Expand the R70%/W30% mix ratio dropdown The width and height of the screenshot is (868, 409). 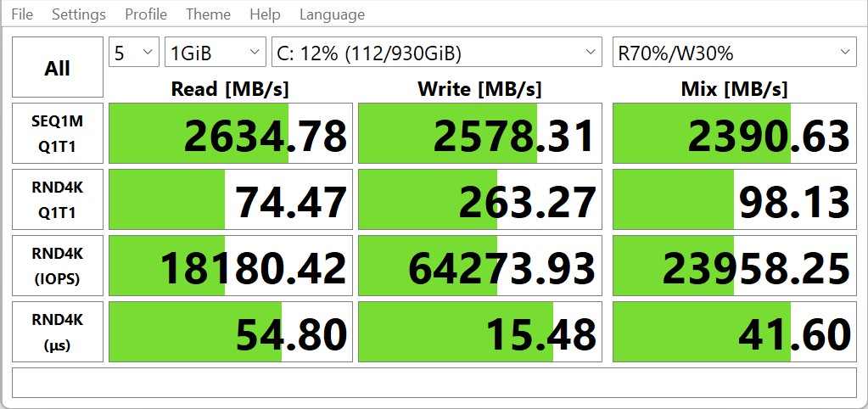click(734, 53)
